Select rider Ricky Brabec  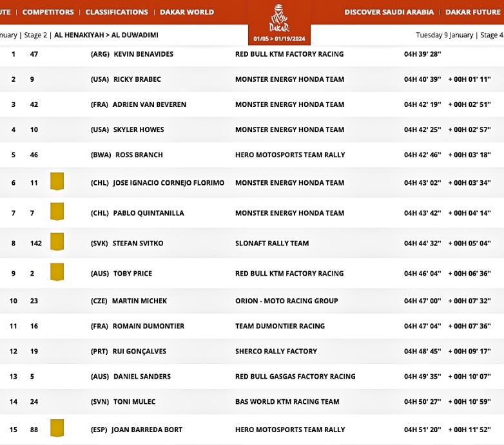click(137, 79)
